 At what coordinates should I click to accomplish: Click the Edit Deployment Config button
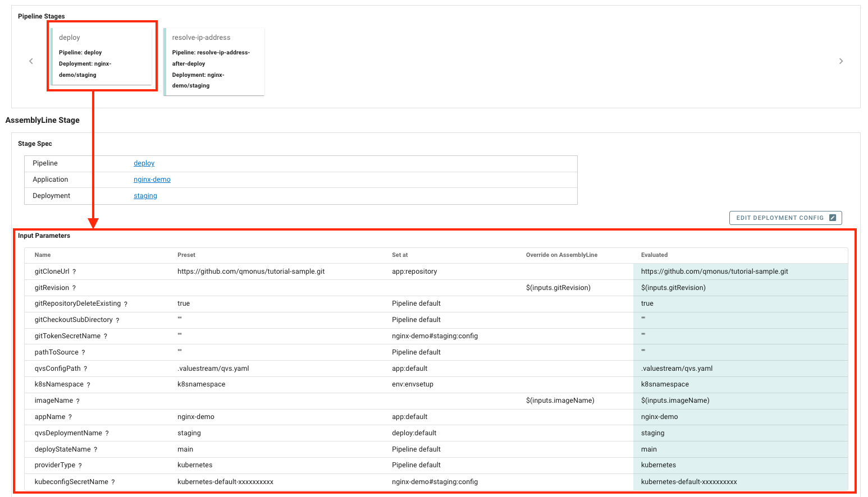point(785,218)
